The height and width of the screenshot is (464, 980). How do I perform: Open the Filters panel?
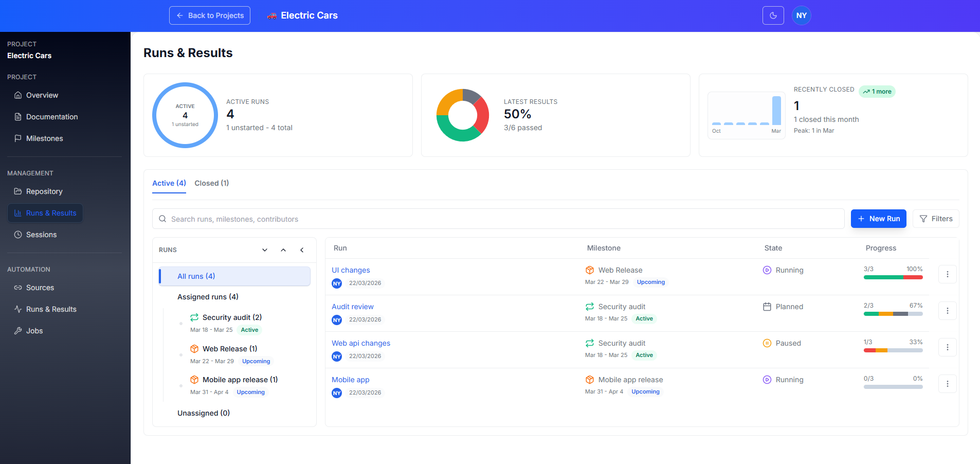tap(935, 218)
